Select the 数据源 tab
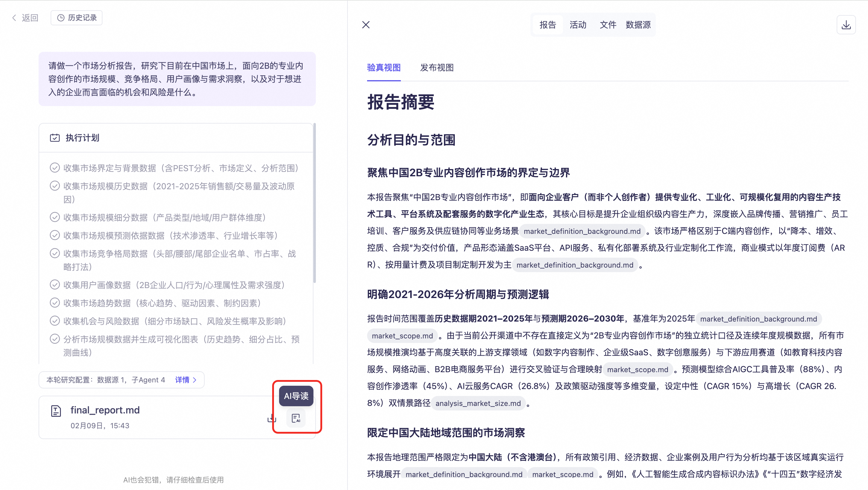This screenshot has width=868, height=490. [x=638, y=25]
